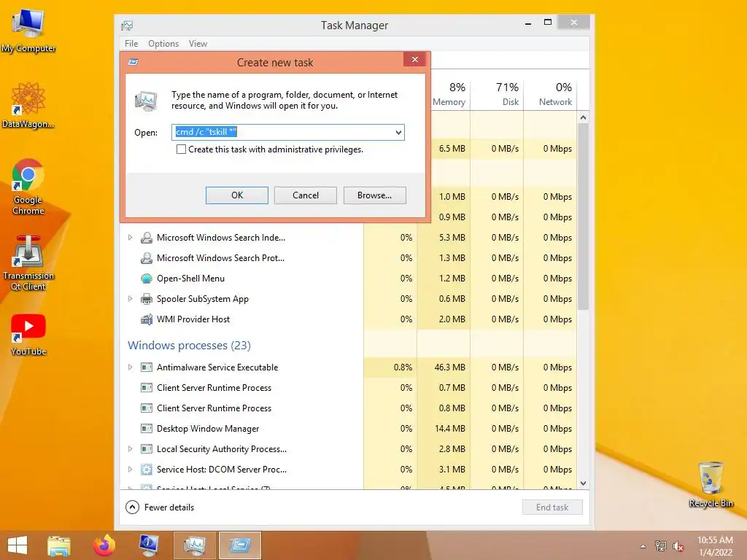
Task: Select the Spooler SubSystem App printer icon
Action: tap(147, 299)
